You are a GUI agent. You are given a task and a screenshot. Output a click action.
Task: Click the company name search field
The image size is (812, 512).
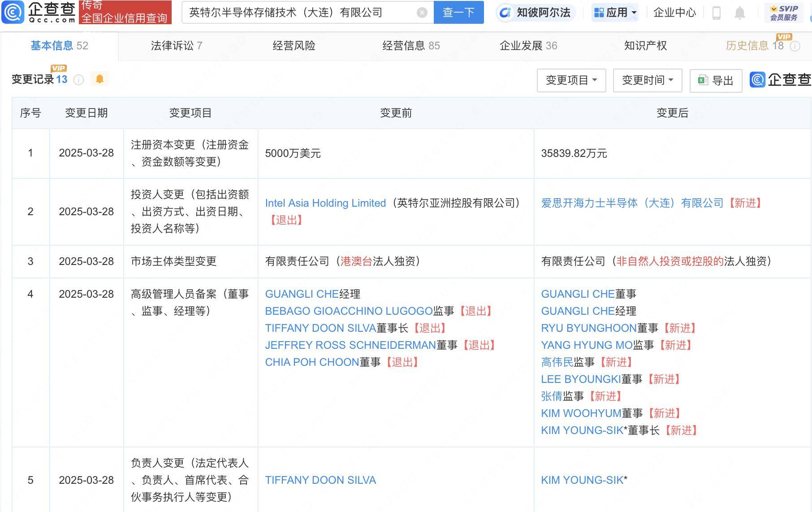pos(300,13)
